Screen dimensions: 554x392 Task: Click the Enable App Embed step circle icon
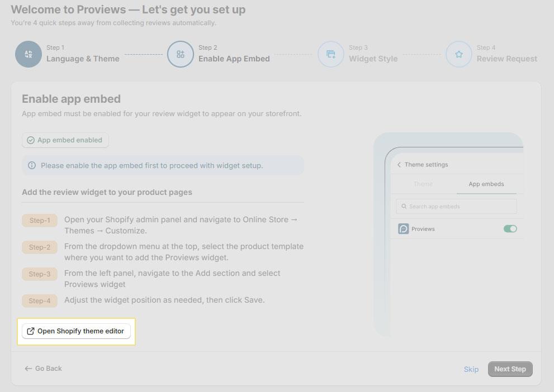pos(181,54)
